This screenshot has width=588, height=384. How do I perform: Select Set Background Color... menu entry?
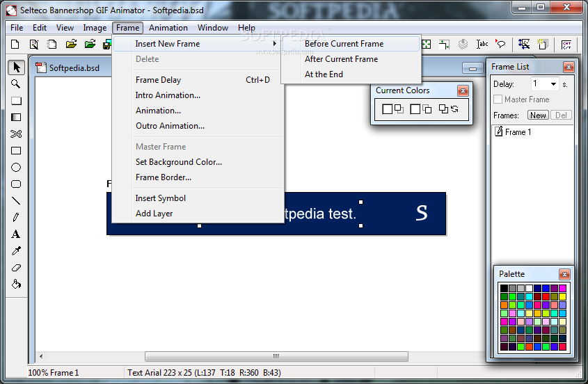coord(198,162)
